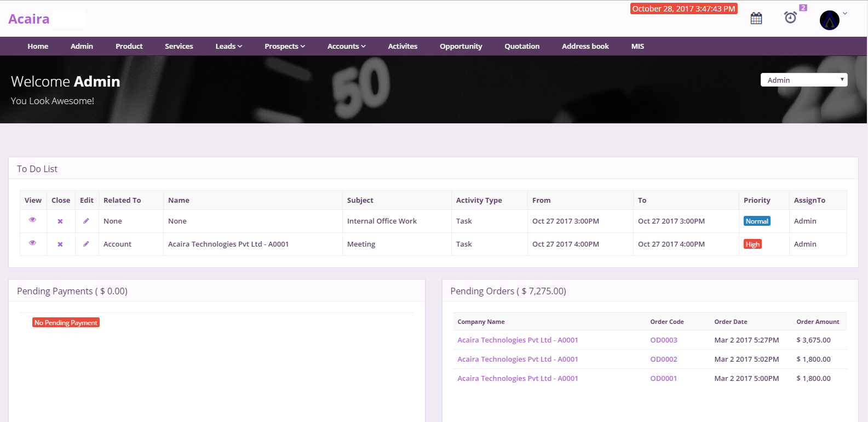
Task: Go to the Quotation menu
Action: [521, 47]
